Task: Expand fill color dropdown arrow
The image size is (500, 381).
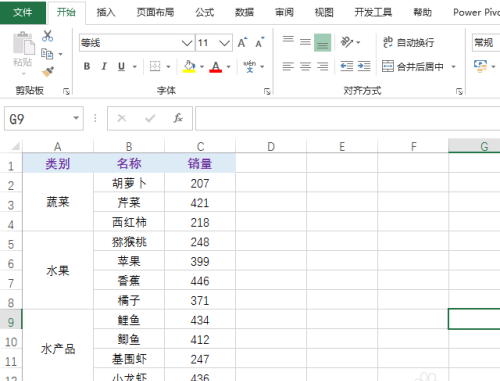Action: point(202,67)
